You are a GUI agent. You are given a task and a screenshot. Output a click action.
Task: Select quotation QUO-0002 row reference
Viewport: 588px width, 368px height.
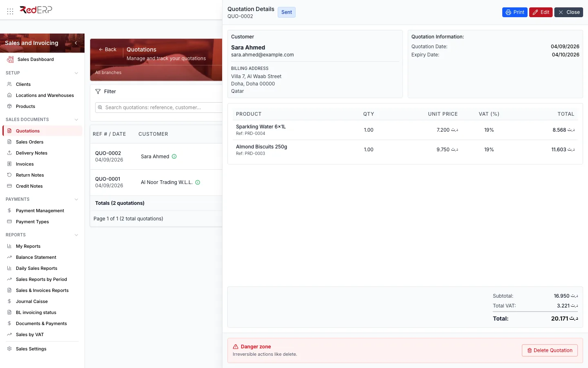click(108, 153)
